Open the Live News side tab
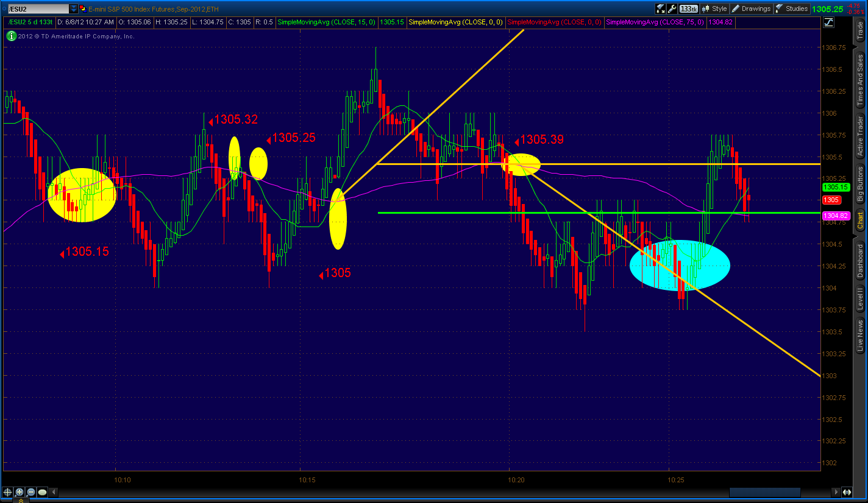Image resolution: width=868 pixels, height=503 pixels. coord(860,336)
